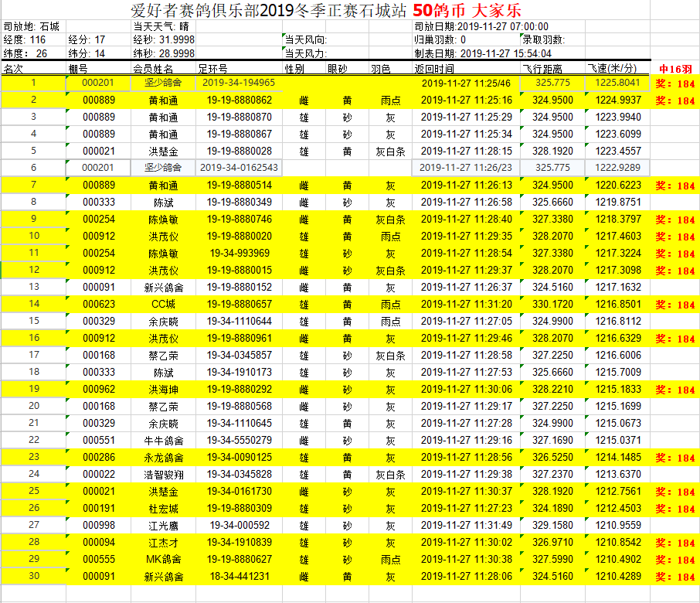Image resolution: width=700 pixels, height=603 pixels.
Task: Click ring number 19-19-8880961 in rank 16
Action: (240, 338)
